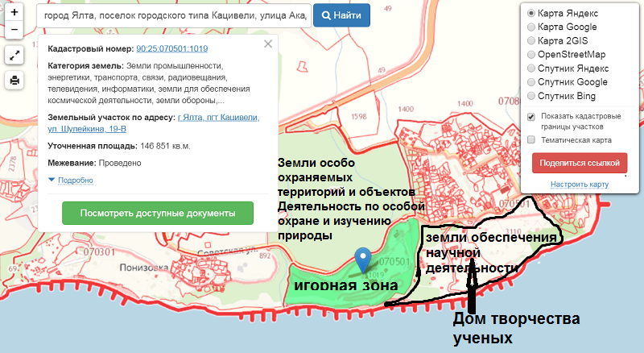Choose Спутник Bing satellite layer
Screen dimensions: 644x353
point(531,96)
